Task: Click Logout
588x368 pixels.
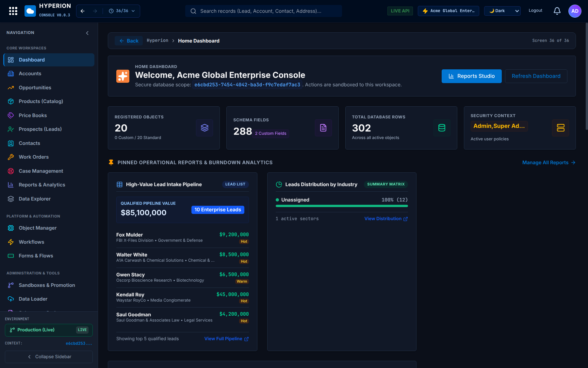Action: pos(535,11)
